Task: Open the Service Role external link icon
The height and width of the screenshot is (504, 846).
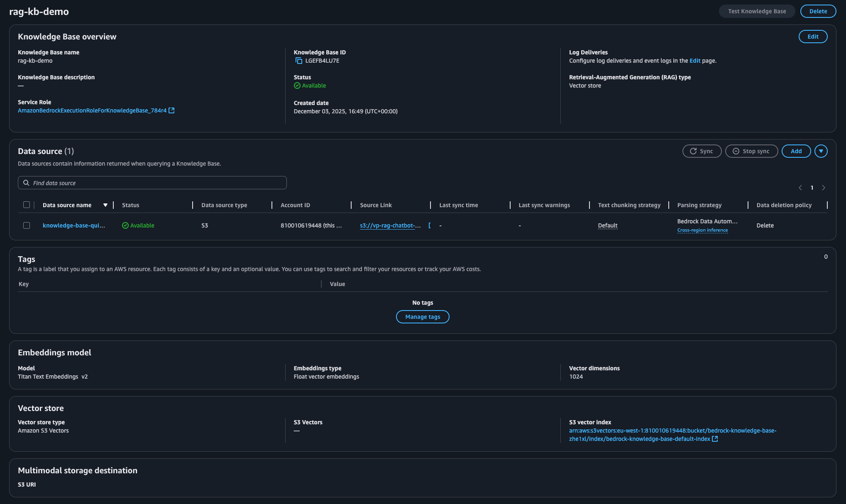Action: click(172, 110)
